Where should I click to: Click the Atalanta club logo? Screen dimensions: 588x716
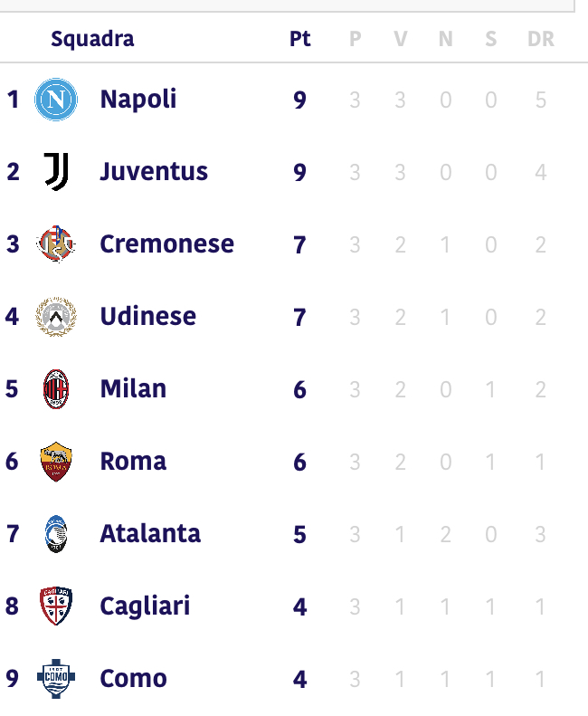pos(56,534)
